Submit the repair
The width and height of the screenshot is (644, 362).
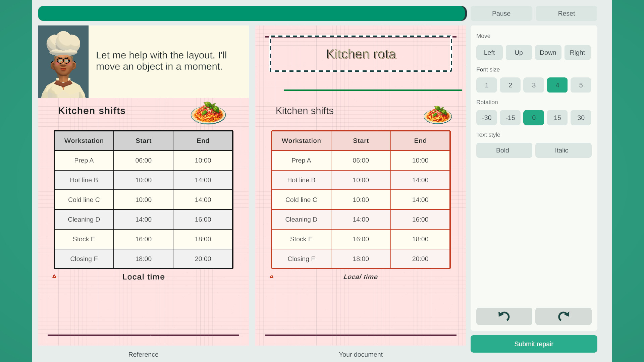(534, 344)
